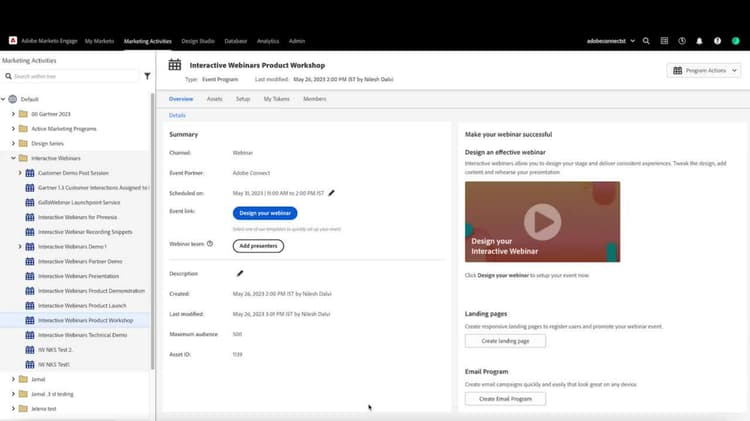750x421 pixels.
Task: Open the user profile avatar
Action: pos(735,41)
